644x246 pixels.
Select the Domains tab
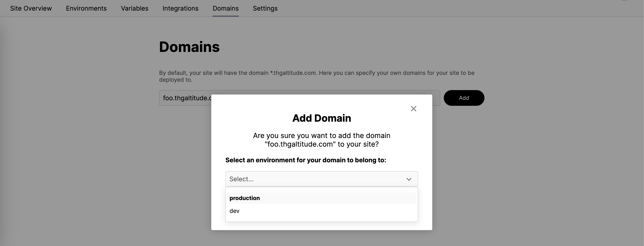click(225, 8)
